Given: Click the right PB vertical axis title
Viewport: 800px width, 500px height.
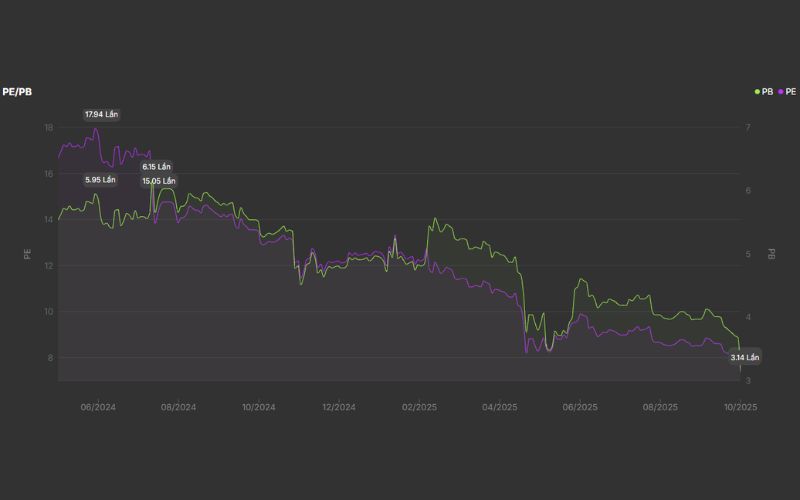Looking at the screenshot, I should [772, 254].
